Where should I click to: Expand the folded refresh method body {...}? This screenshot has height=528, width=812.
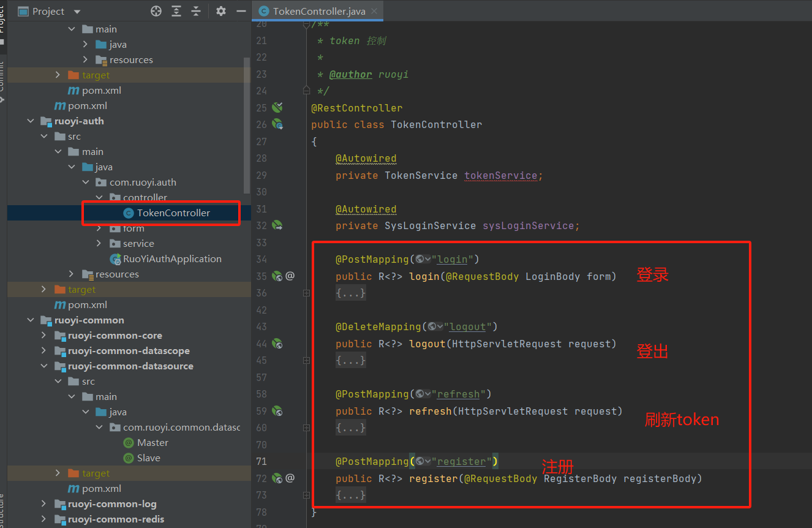351,428
